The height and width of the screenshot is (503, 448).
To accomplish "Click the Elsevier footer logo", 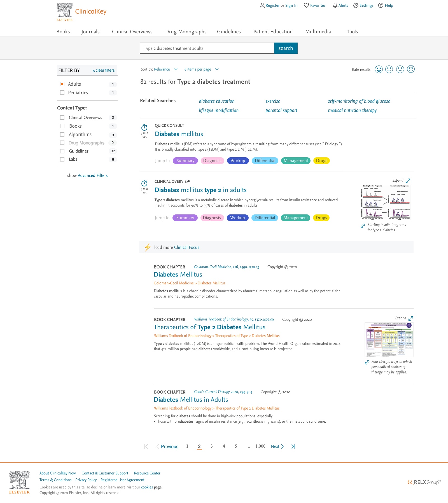I will point(19,483).
